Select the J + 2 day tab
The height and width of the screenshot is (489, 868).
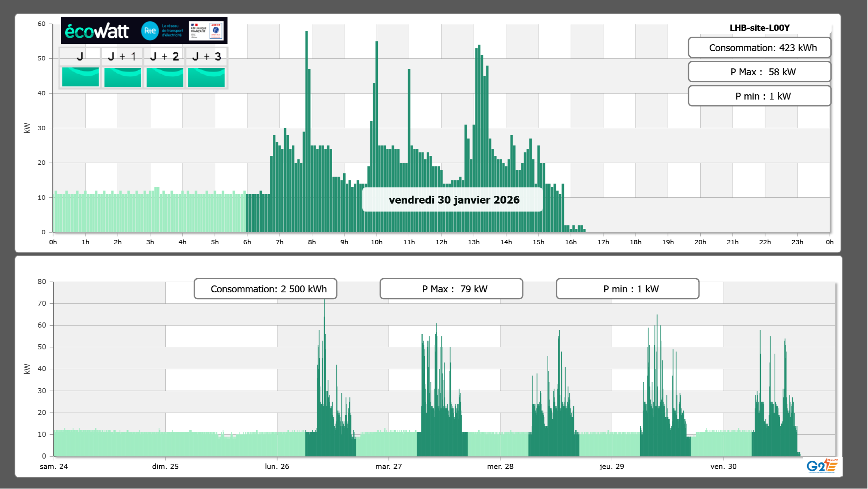coord(164,56)
